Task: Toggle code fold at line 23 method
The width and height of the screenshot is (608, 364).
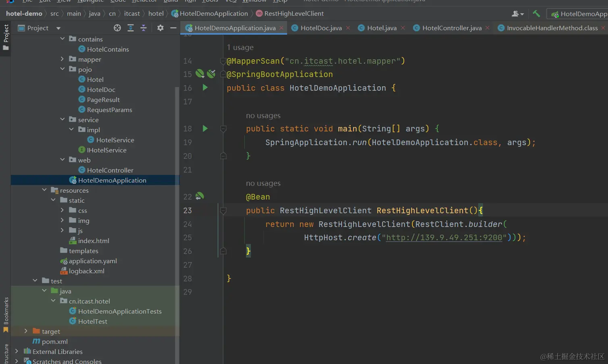Action: [x=223, y=210]
